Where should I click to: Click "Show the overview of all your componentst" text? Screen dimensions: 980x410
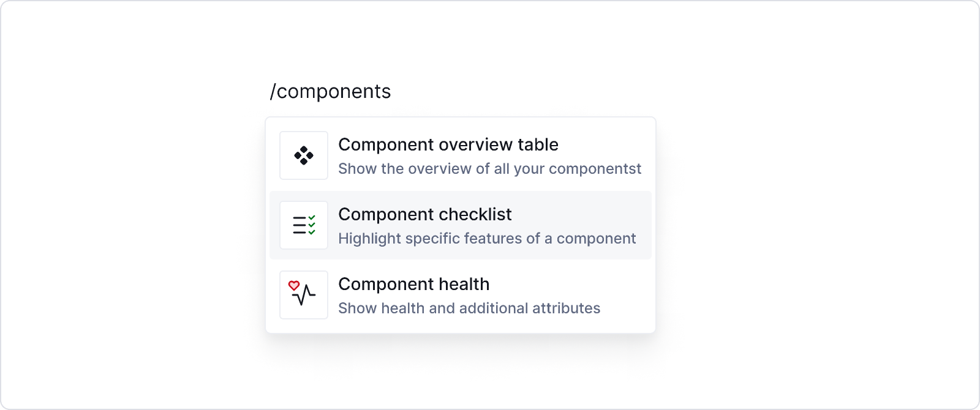coord(489,169)
